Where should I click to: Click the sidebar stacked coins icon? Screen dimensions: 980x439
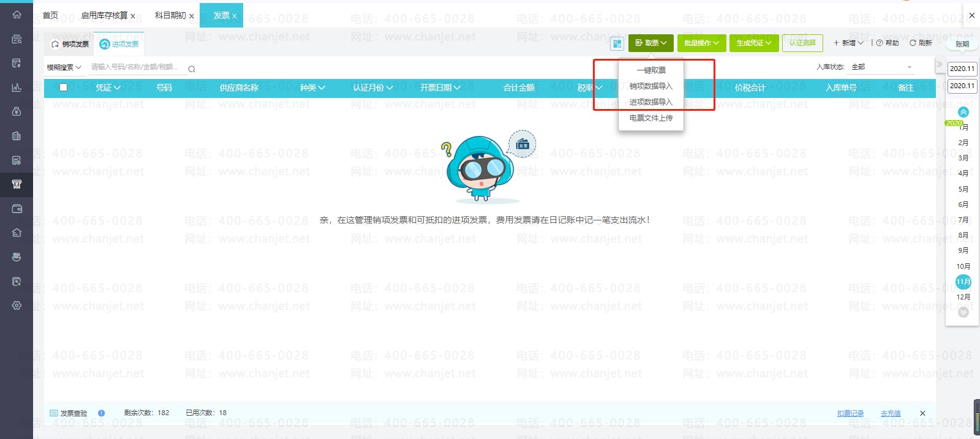coord(17,257)
